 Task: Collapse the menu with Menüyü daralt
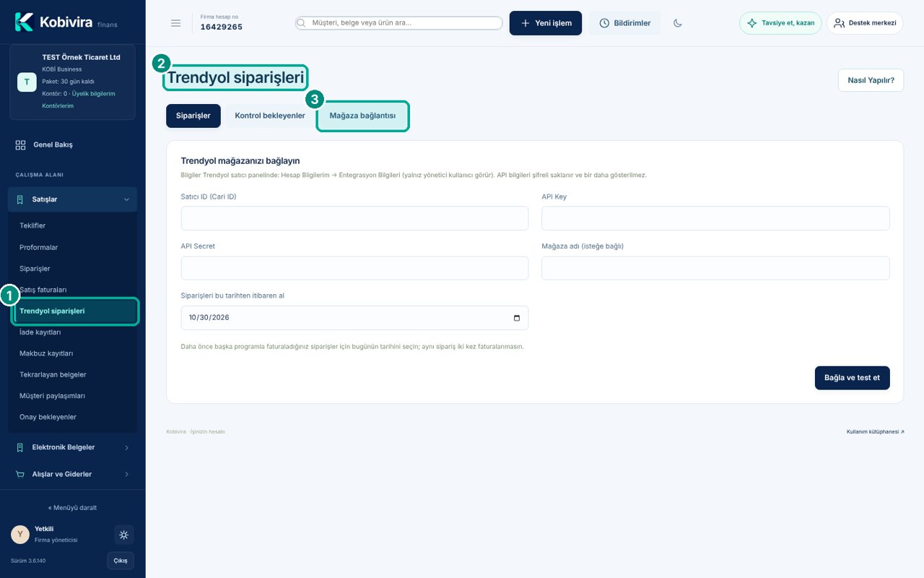[72, 507]
